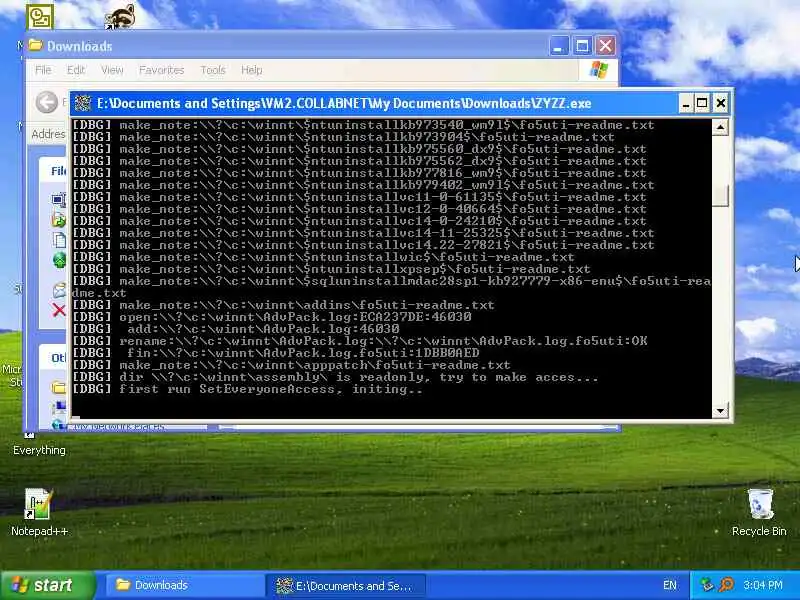Click the Downloads window title text
Image resolution: width=800 pixels, height=600 pixels.
[x=80, y=46]
